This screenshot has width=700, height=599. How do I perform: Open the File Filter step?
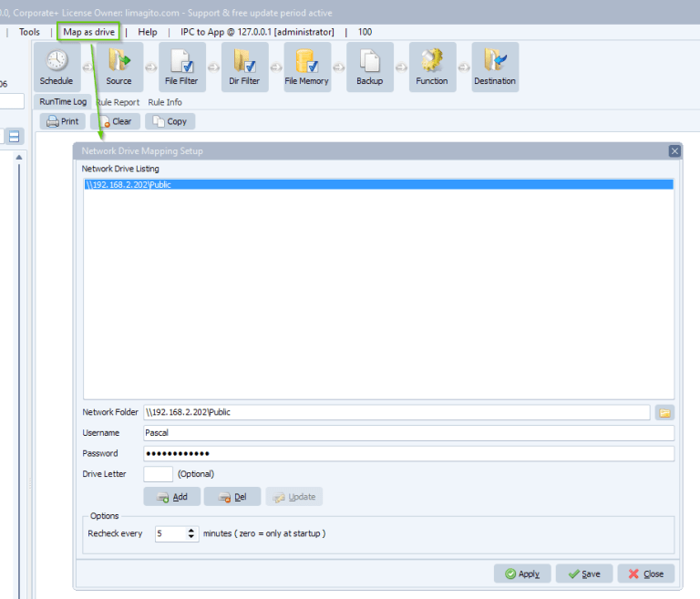182,67
